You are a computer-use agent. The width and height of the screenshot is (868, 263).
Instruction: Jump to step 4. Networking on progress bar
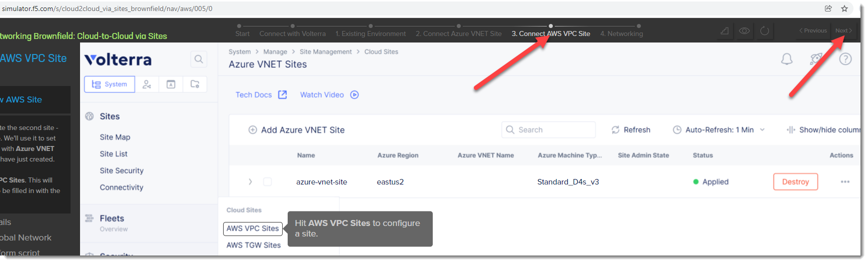(x=621, y=33)
